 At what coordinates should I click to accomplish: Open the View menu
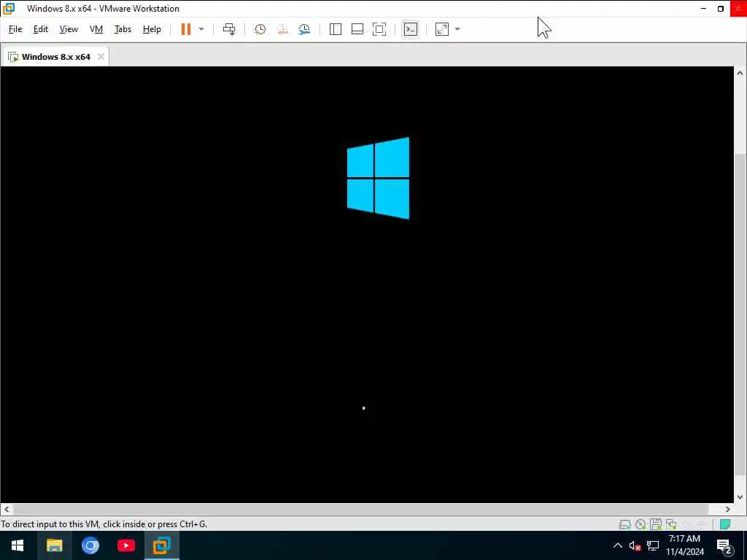[x=69, y=29]
